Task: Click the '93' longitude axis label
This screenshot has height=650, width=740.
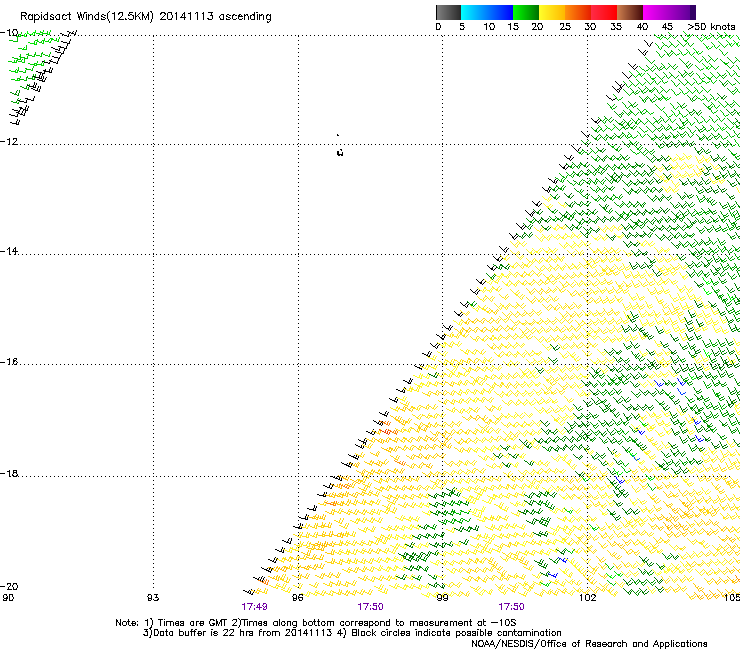Action: tap(153, 598)
